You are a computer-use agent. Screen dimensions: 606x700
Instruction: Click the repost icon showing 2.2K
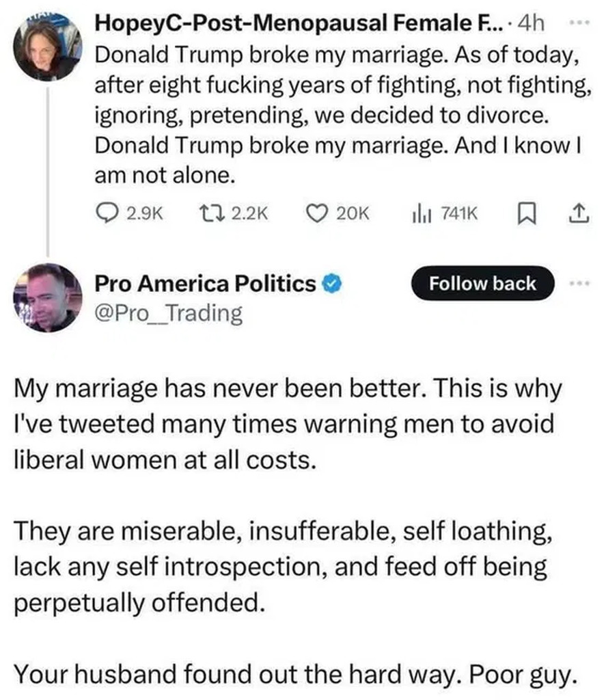click(205, 213)
